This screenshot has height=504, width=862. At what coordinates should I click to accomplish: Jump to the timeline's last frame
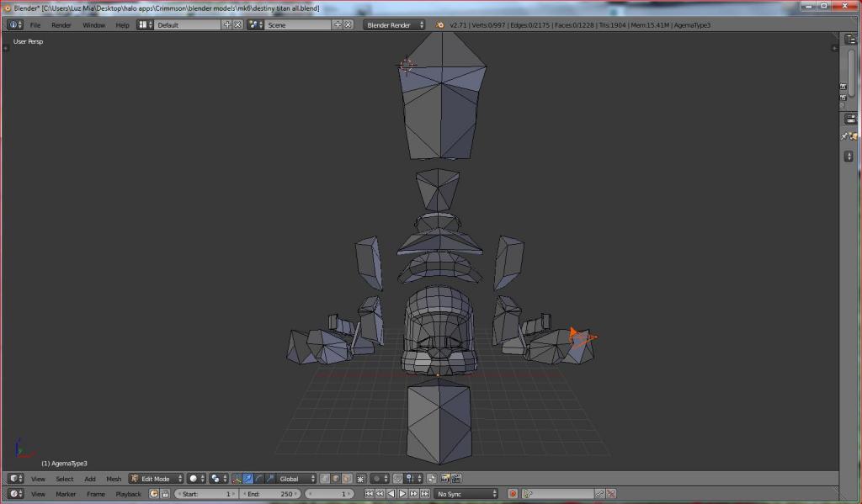(424, 494)
